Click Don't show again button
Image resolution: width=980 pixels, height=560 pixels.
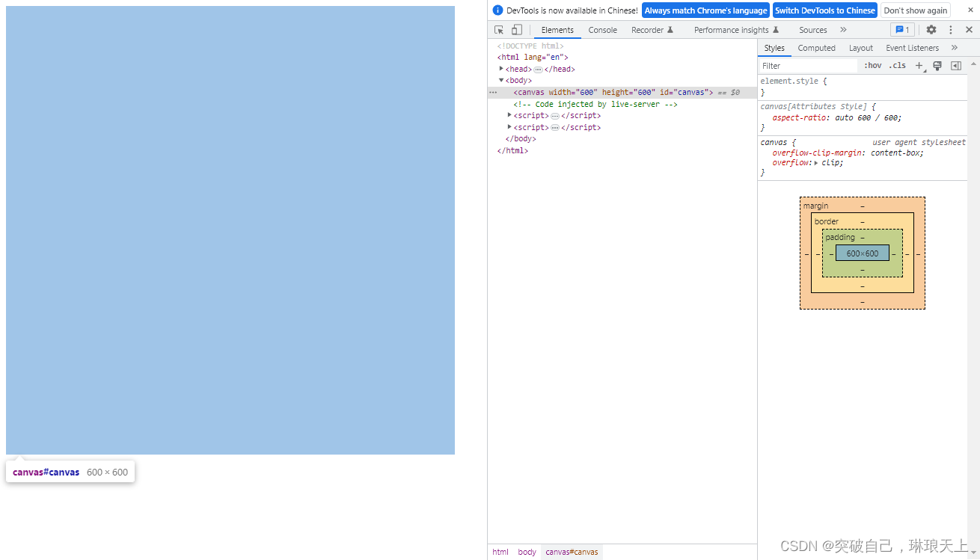click(x=915, y=10)
